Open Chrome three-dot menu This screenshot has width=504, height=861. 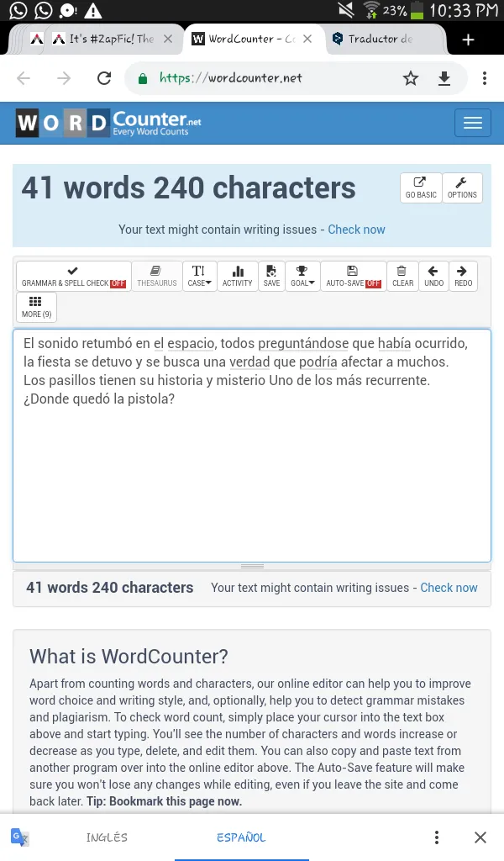(484, 78)
